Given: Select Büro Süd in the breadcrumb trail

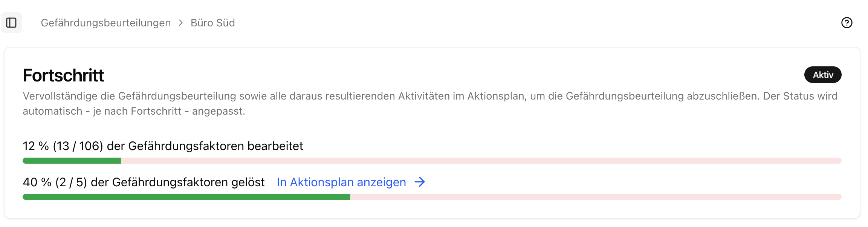Looking at the screenshot, I should [212, 23].
